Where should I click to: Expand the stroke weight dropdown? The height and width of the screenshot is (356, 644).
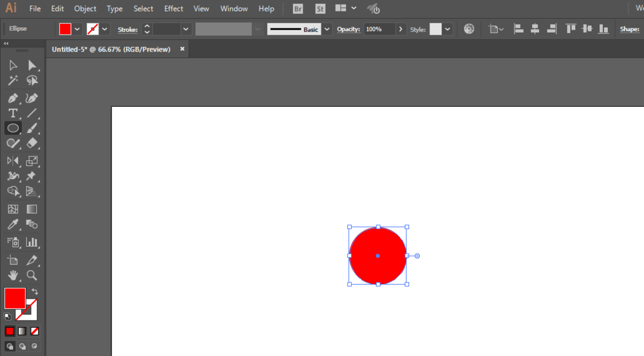(185, 29)
